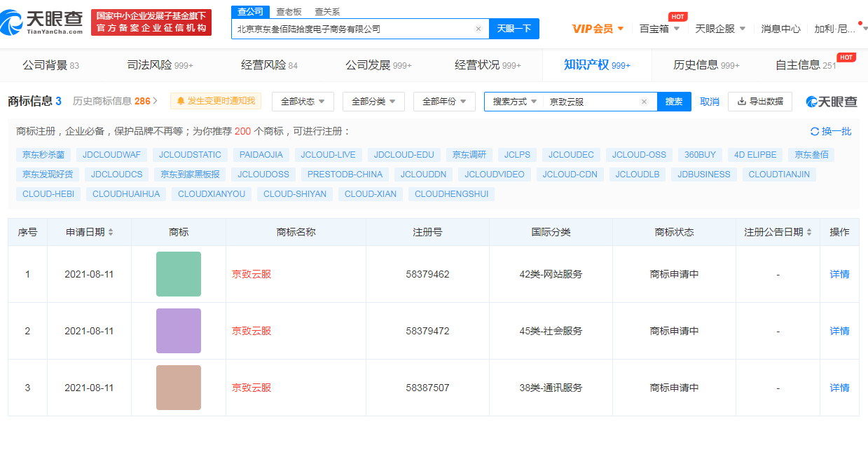Switch to the 查公司 search tab
The height and width of the screenshot is (457, 868).
click(x=250, y=12)
